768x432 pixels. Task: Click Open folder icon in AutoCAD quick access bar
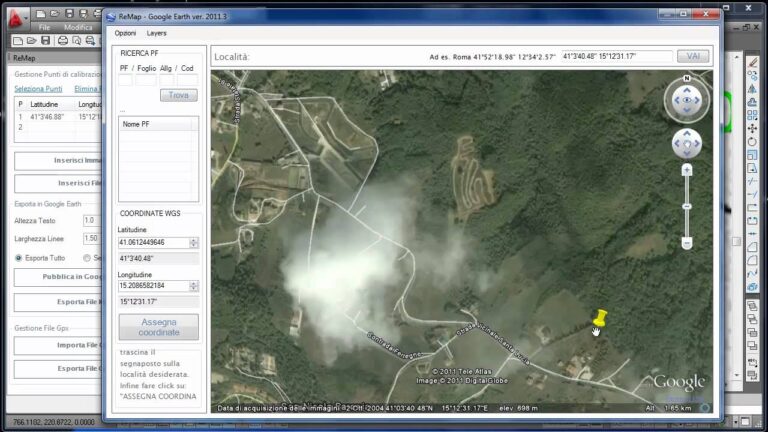coord(55,14)
